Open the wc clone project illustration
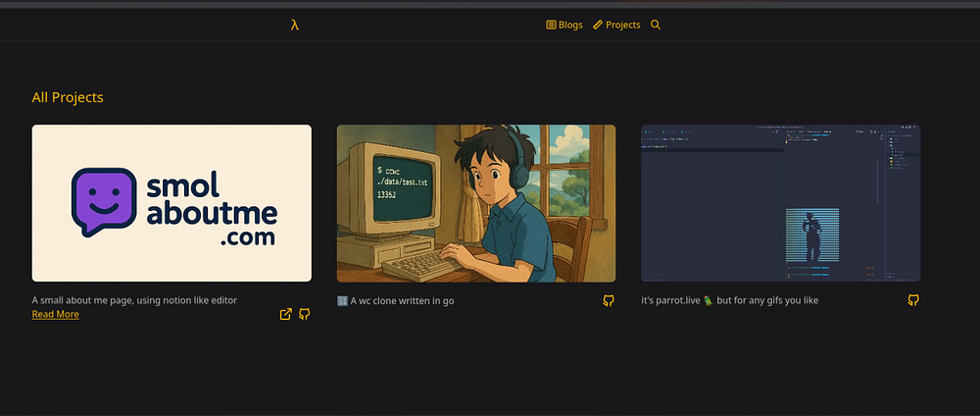Screen dimensions: 980x416 pos(476,203)
